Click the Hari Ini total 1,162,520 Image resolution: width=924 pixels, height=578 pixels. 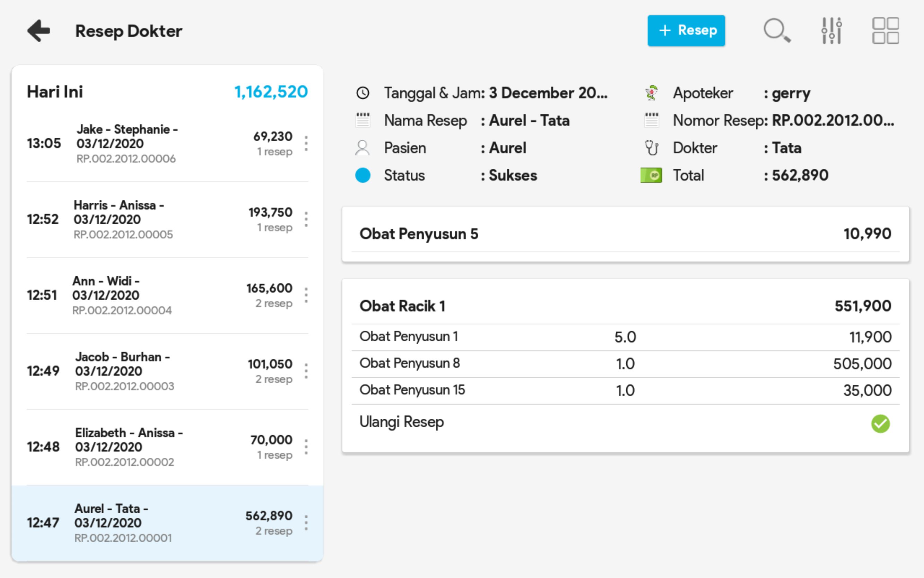click(271, 92)
